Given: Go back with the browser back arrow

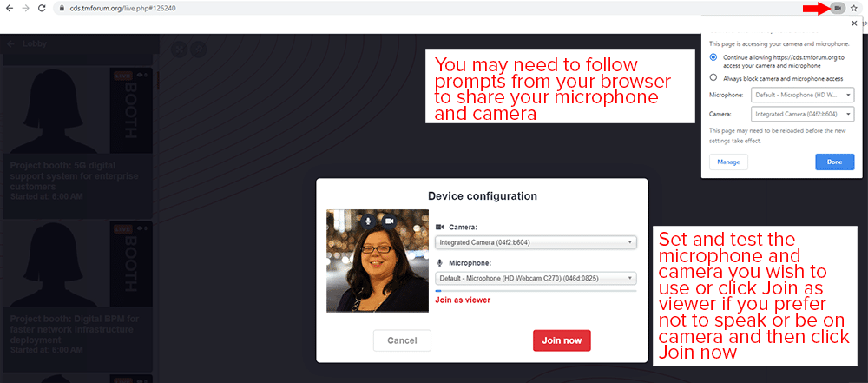Looking at the screenshot, I should [9, 9].
